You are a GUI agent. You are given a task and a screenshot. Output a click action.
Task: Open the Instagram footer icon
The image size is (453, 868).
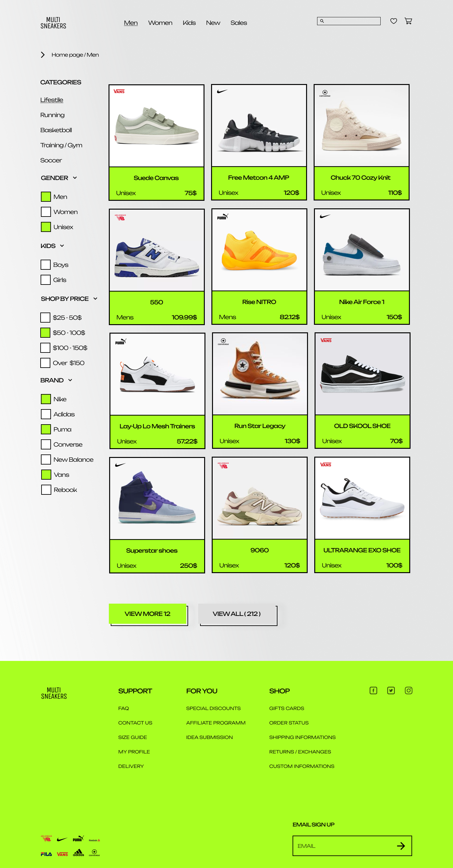(409, 690)
